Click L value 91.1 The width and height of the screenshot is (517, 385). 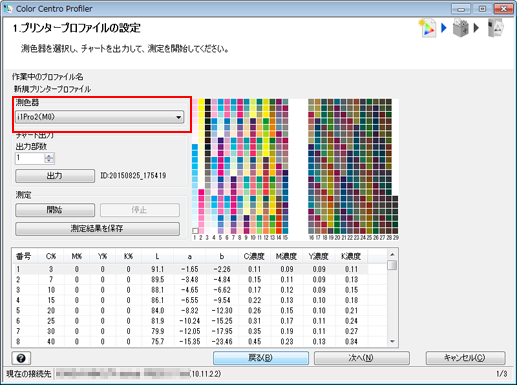tap(158, 269)
